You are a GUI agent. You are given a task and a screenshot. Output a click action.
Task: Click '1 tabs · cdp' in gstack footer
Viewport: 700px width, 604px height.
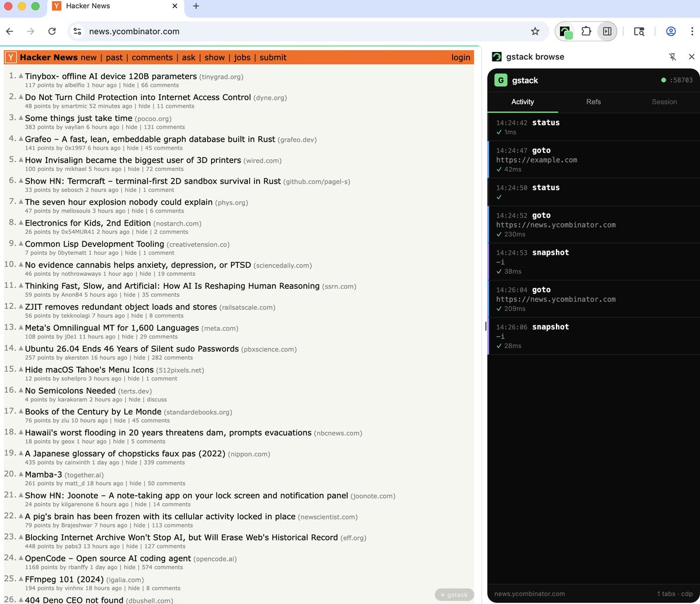coord(675,594)
